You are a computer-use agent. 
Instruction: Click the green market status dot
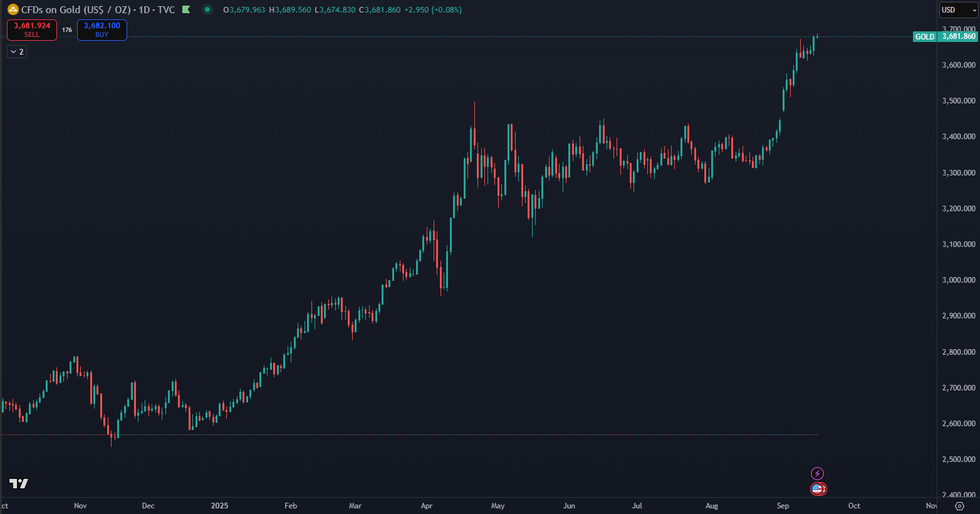tap(207, 10)
